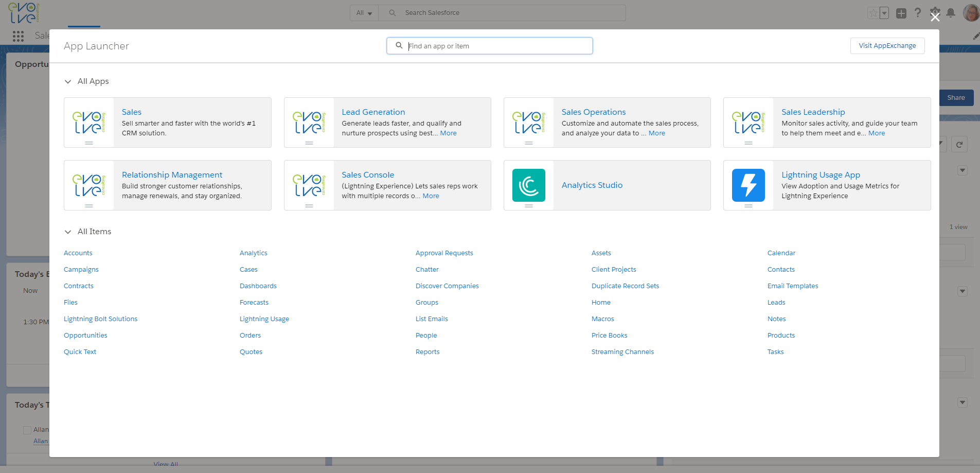Open the Opportunities item
This screenshot has height=473, width=980.
pos(85,335)
